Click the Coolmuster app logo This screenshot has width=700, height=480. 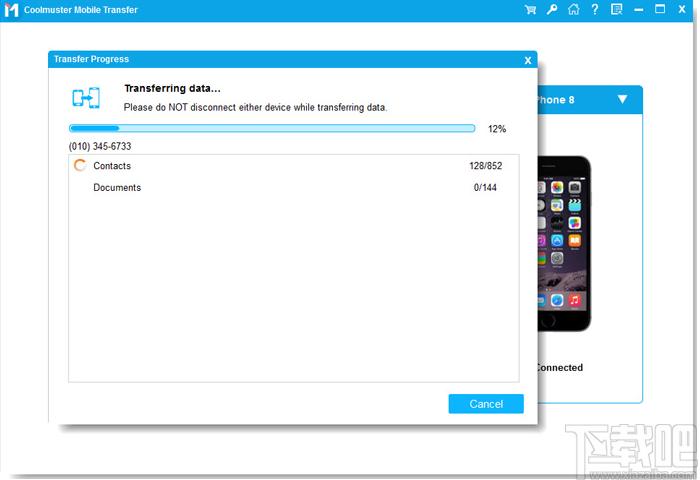[11, 10]
